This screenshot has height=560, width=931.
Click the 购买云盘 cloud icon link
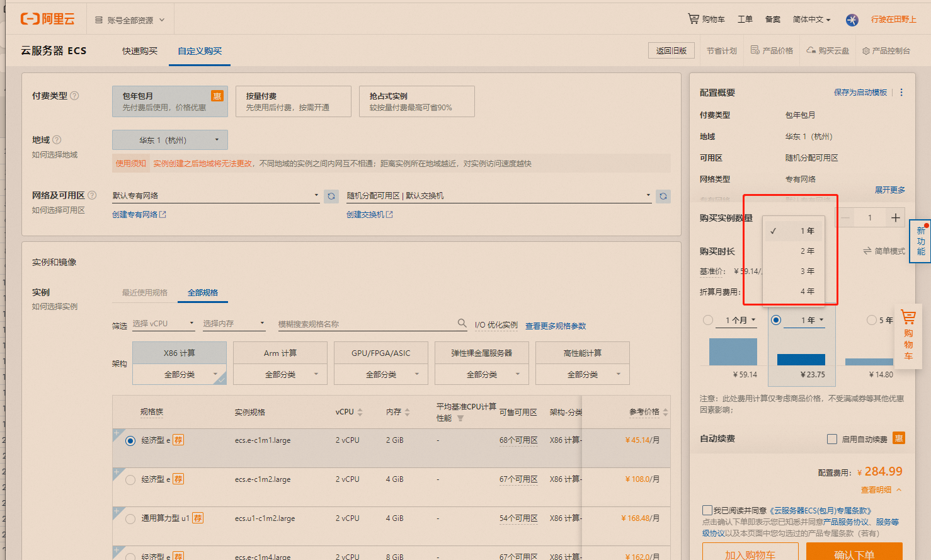pos(811,50)
